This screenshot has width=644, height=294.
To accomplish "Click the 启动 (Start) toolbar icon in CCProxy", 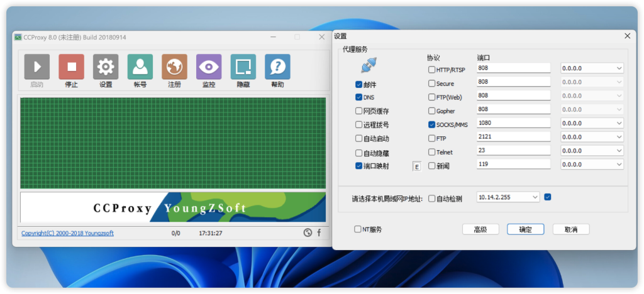I will (37, 67).
